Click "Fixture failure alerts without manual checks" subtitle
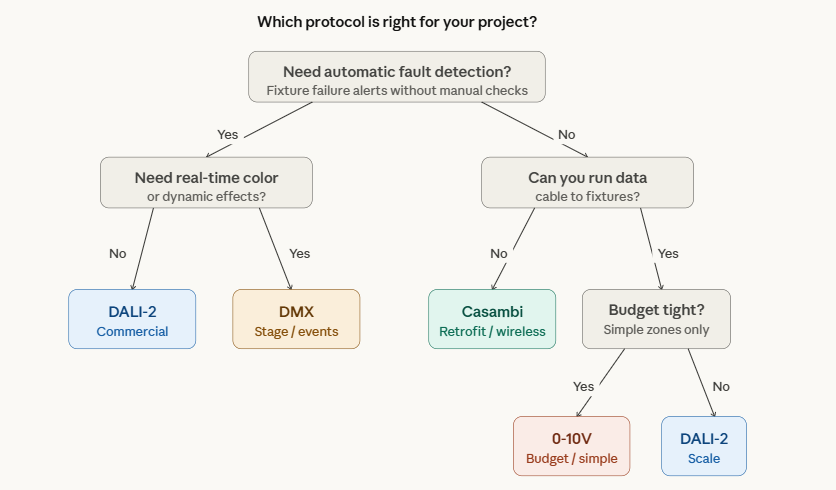836x490 pixels. tap(397, 90)
